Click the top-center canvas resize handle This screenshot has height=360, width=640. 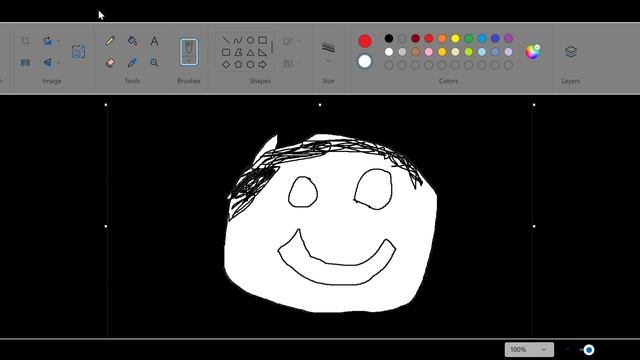pos(320,105)
